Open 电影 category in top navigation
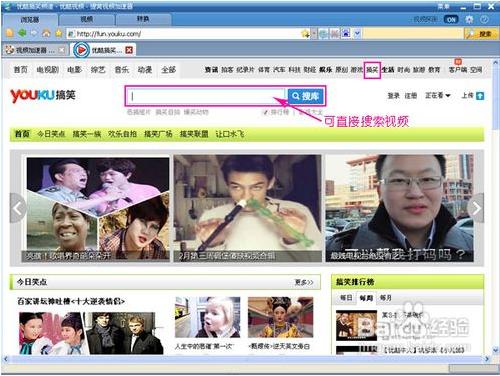The height and width of the screenshot is (376, 500). [74, 70]
